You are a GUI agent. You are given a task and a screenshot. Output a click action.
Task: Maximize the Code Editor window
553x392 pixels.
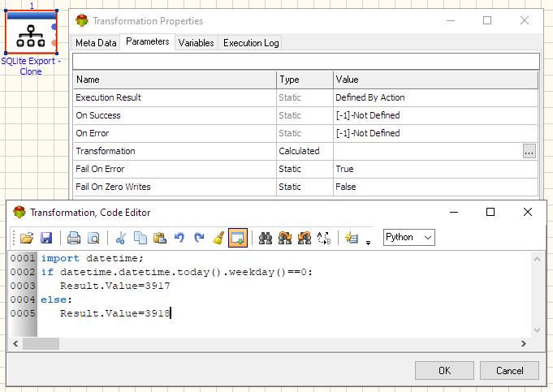point(490,212)
